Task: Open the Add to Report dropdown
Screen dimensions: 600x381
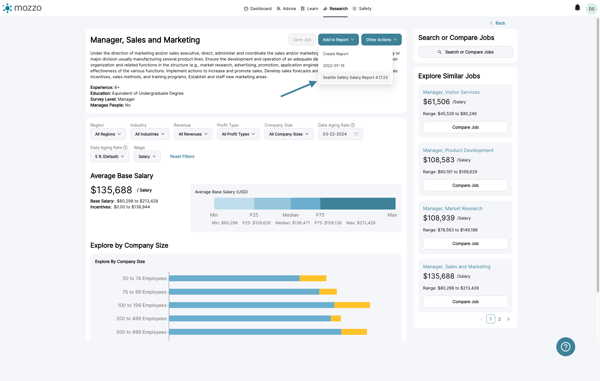Action: pos(338,39)
